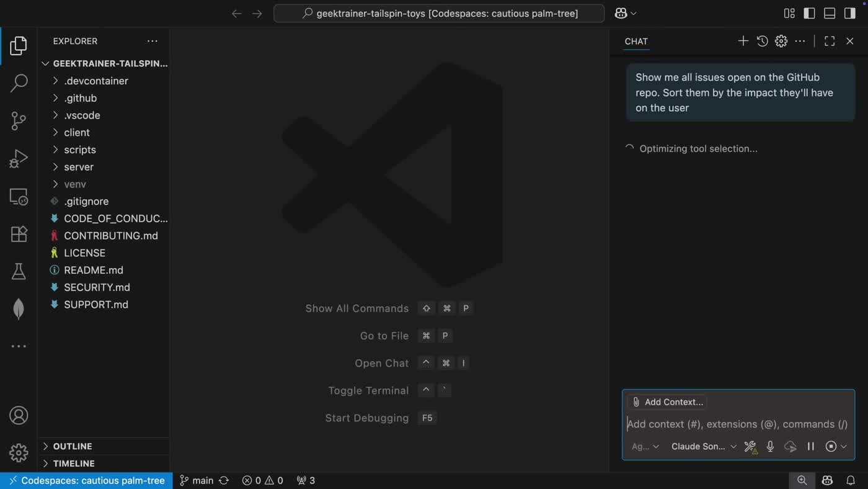Open the Run and Debug view
The height and width of the screenshot is (489, 868).
[19, 159]
